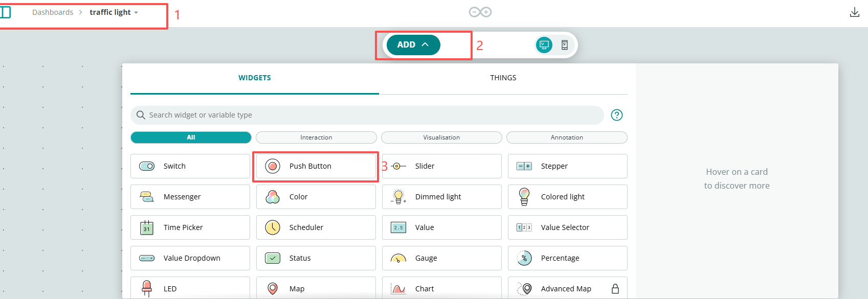
Task: Add a Chart widget
Action: coord(442,288)
